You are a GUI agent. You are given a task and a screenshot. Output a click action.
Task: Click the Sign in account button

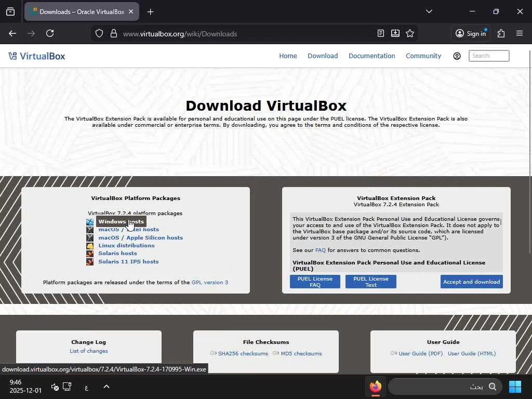click(471, 33)
